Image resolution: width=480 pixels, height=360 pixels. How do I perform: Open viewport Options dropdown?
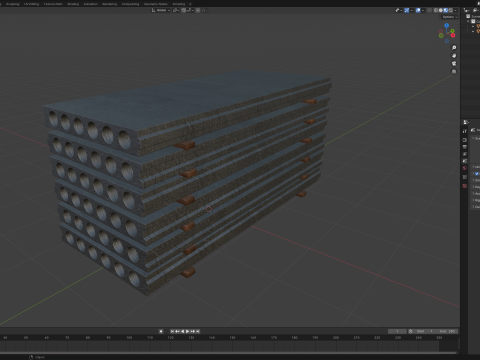coord(450,17)
